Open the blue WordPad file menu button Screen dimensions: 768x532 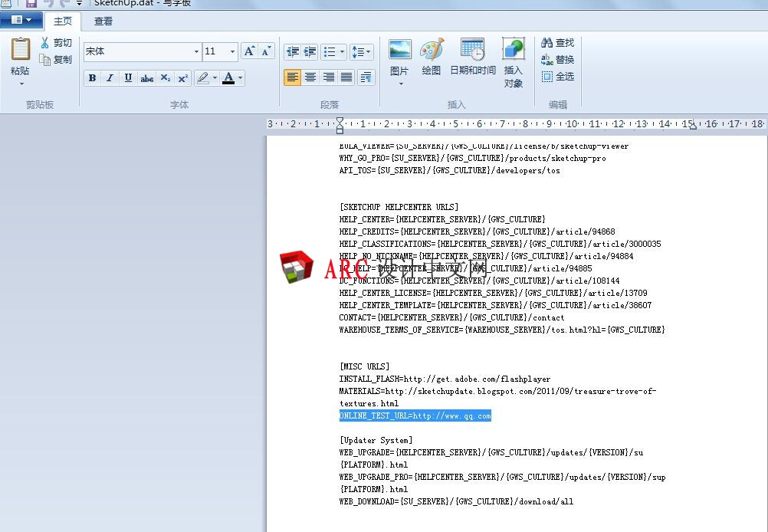coord(21,20)
